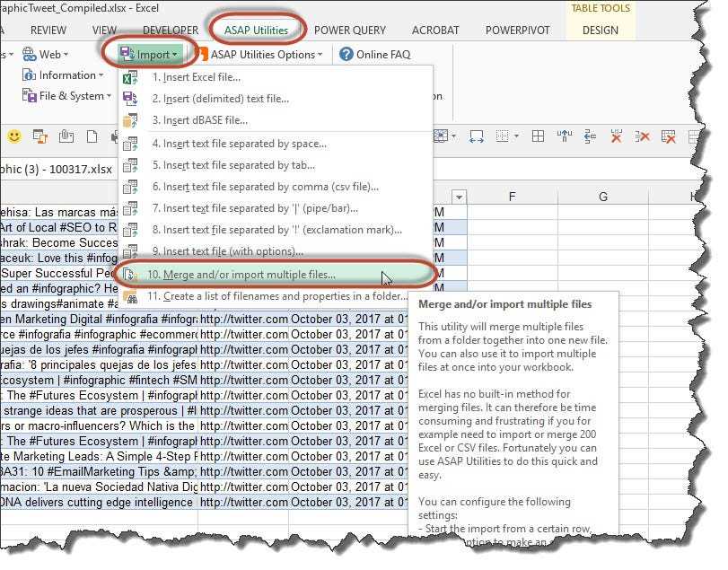Select Merge and/or import multiple files
This screenshot has height=570, width=728.
(x=276, y=275)
